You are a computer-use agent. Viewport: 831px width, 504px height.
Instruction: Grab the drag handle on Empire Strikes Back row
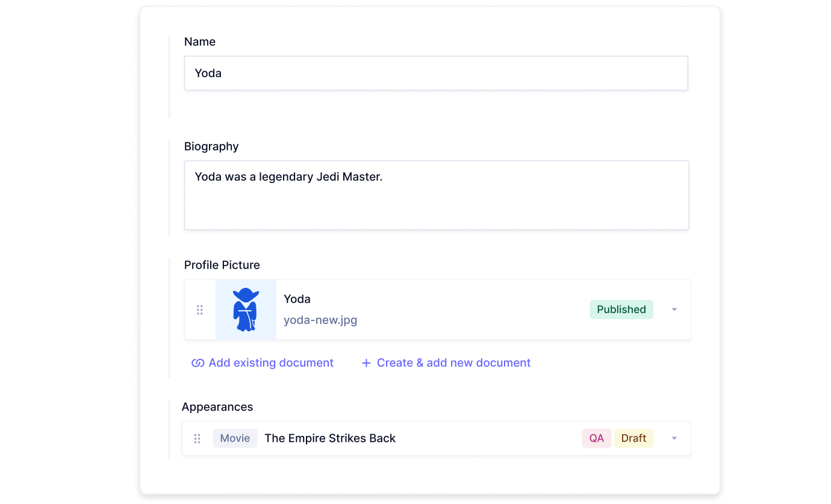point(197,438)
